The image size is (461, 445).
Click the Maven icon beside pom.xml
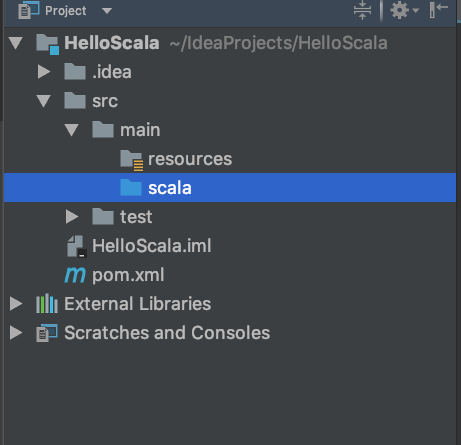click(x=75, y=275)
